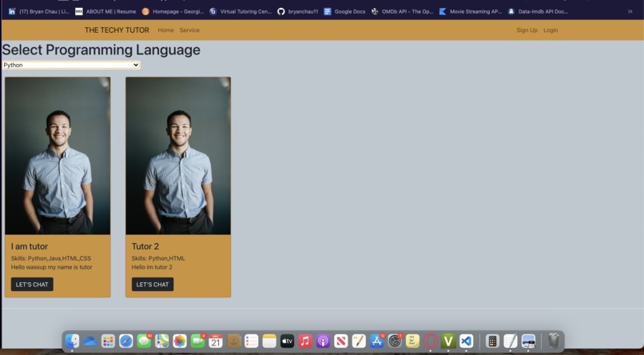
Task: Click 'Select Programming Language' heading
Action: (x=101, y=50)
